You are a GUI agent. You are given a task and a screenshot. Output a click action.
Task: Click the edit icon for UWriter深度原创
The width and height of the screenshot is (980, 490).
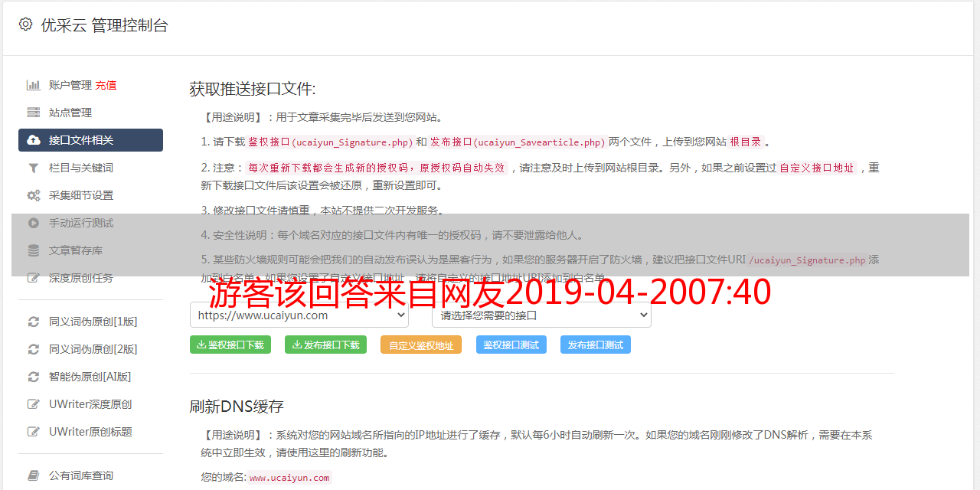tap(34, 404)
